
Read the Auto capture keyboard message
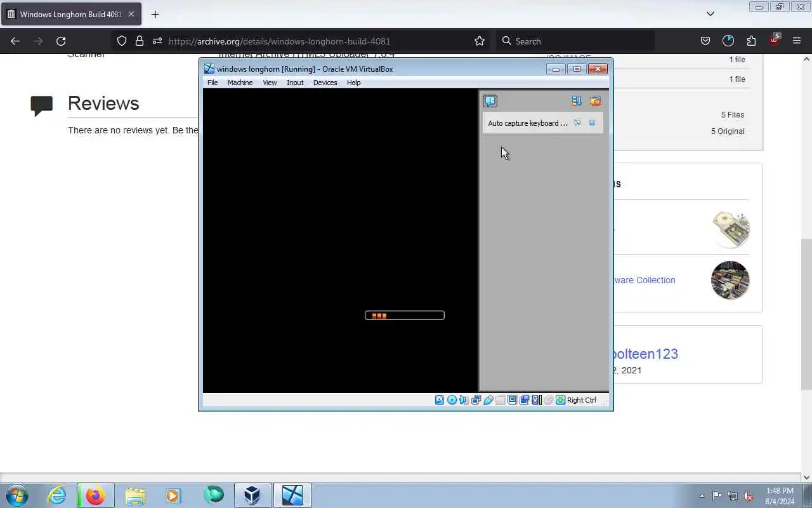point(528,123)
